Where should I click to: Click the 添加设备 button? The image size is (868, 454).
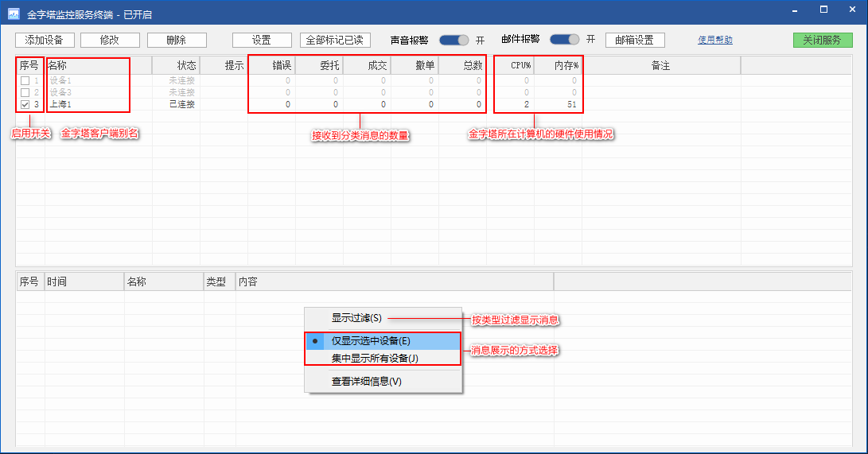pyautogui.click(x=45, y=40)
